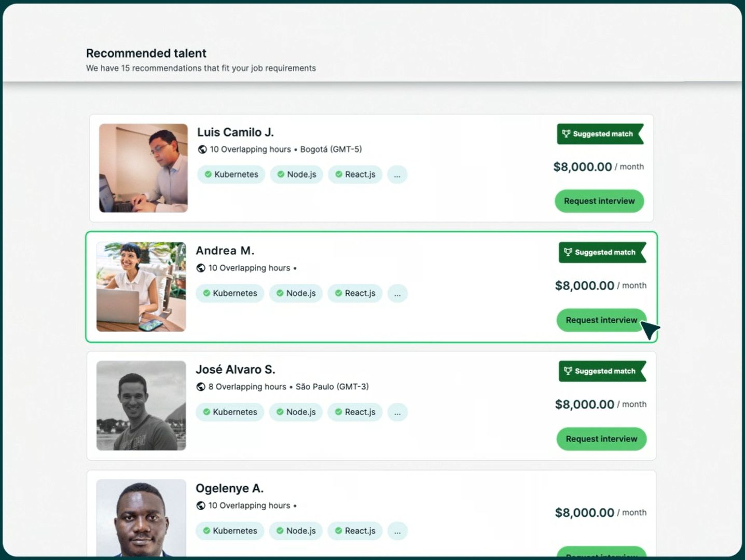The height and width of the screenshot is (560, 745).
Task: Click trophy icon on José Alvaro's Suggested match badge
Action: tap(568, 372)
